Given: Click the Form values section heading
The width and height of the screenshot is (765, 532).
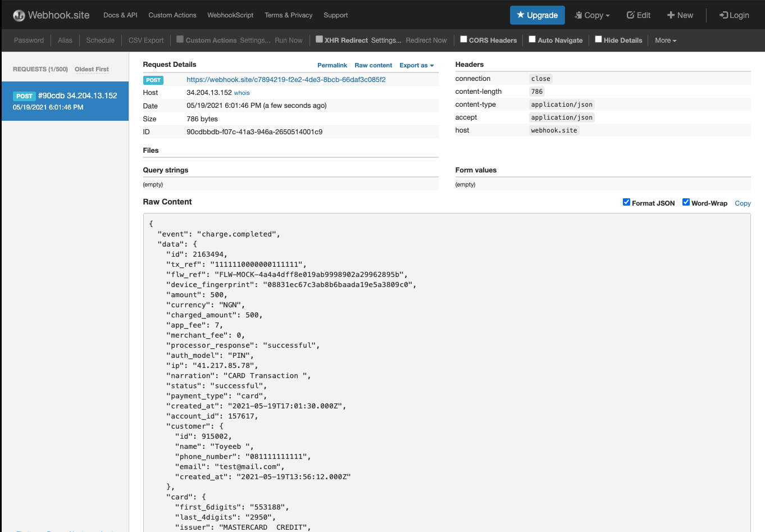Looking at the screenshot, I should coord(476,170).
